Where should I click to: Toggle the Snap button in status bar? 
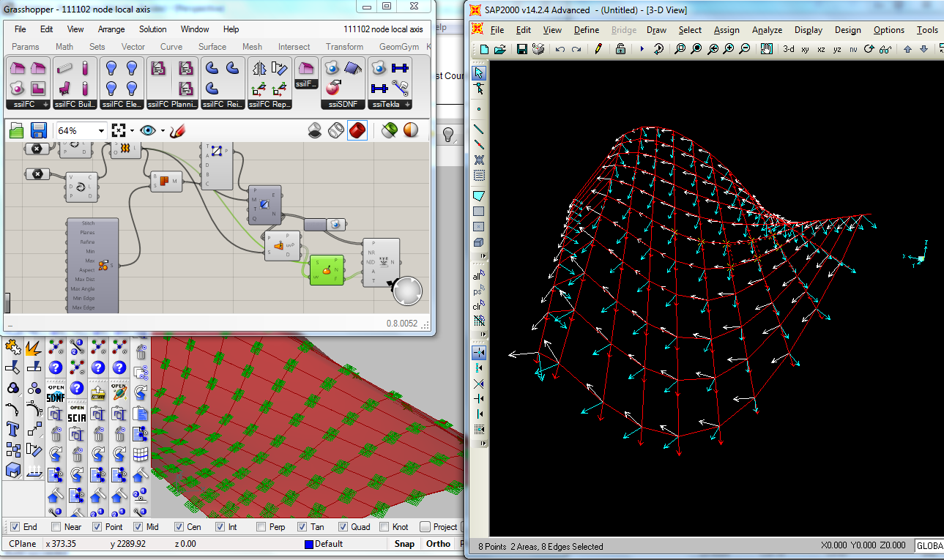[x=404, y=544]
